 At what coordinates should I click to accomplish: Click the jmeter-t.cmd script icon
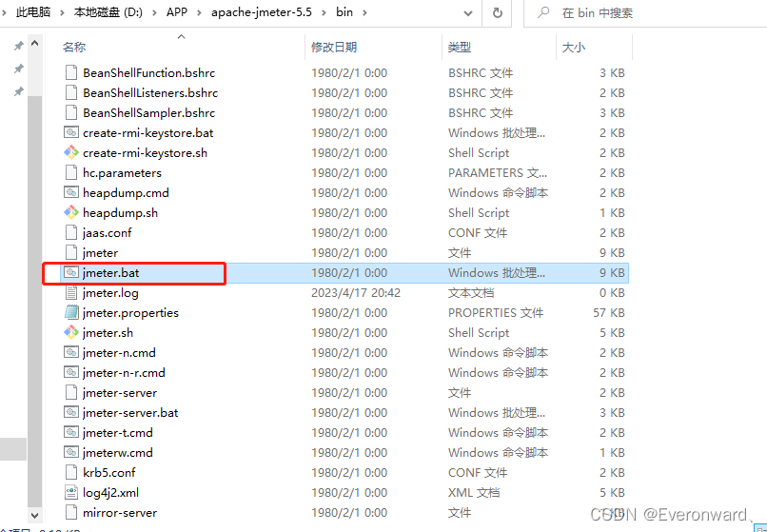point(71,433)
